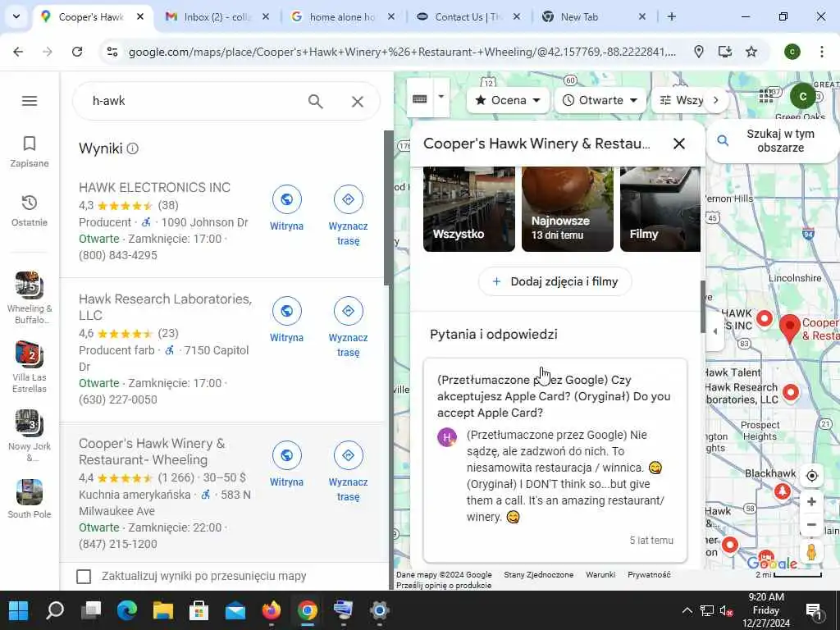
Task: Reload the page
Action: coord(77,52)
